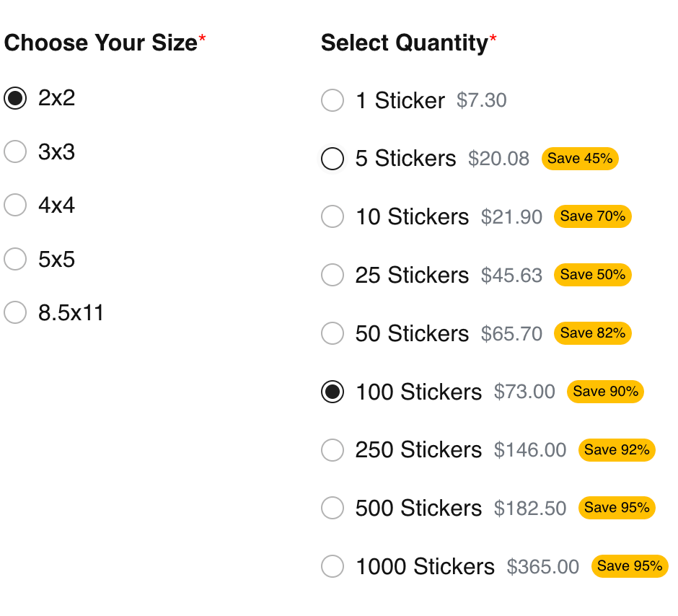678x616 pixels.
Task: Click the $73.00 price label
Action: pos(524,392)
